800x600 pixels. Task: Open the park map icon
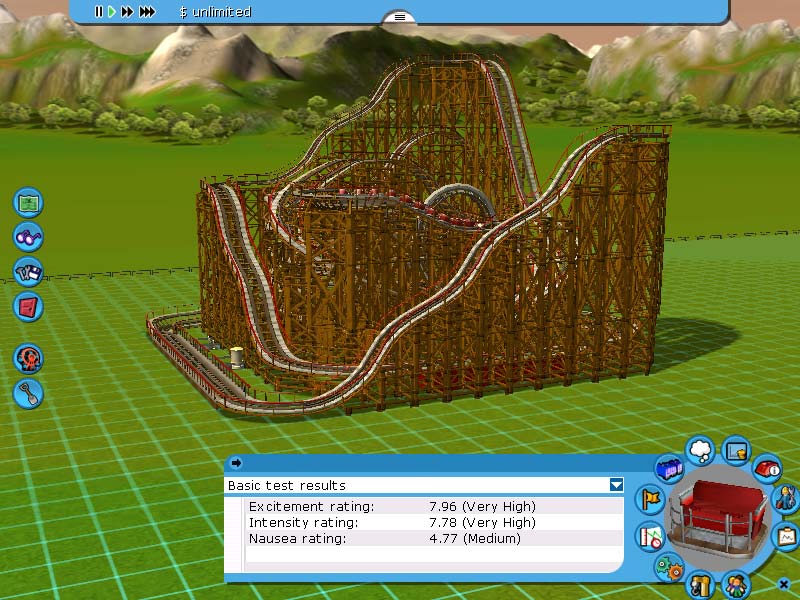(x=29, y=203)
